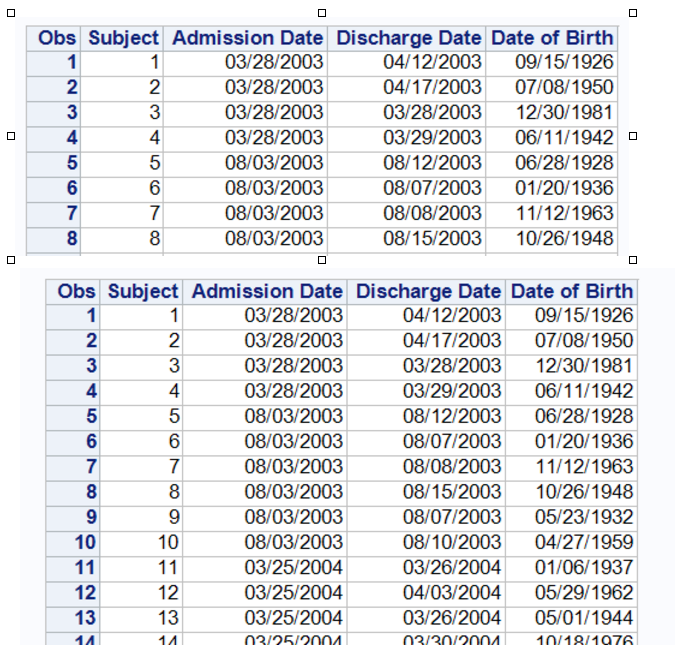The image size is (675, 670).
Task: Select the Date of Birth header in the bottom table
Action: pyautogui.click(x=571, y=291)
